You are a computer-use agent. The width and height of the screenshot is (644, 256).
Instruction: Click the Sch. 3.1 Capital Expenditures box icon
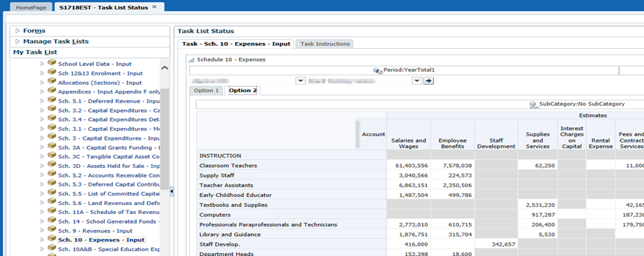point(52,127)
